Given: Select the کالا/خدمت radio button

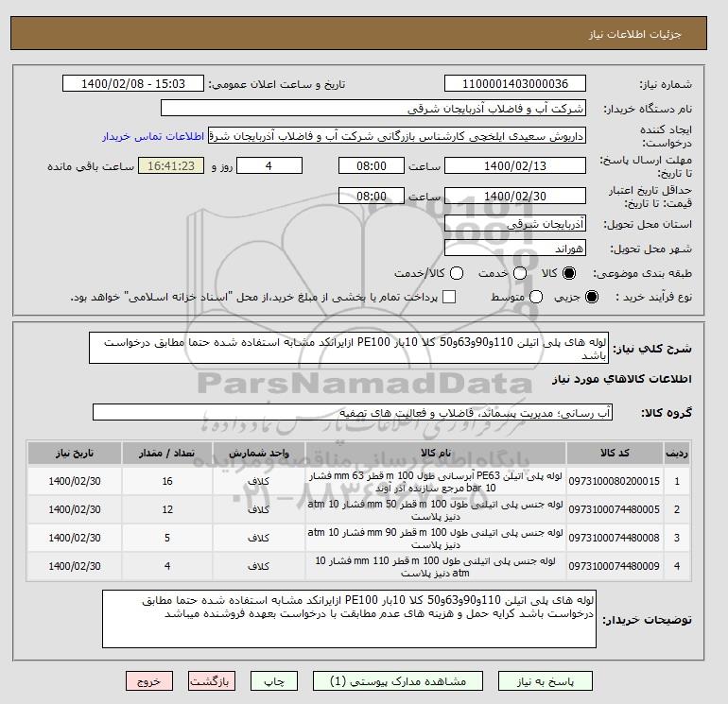Looking at the screenshot, I should tap(457, 273).
